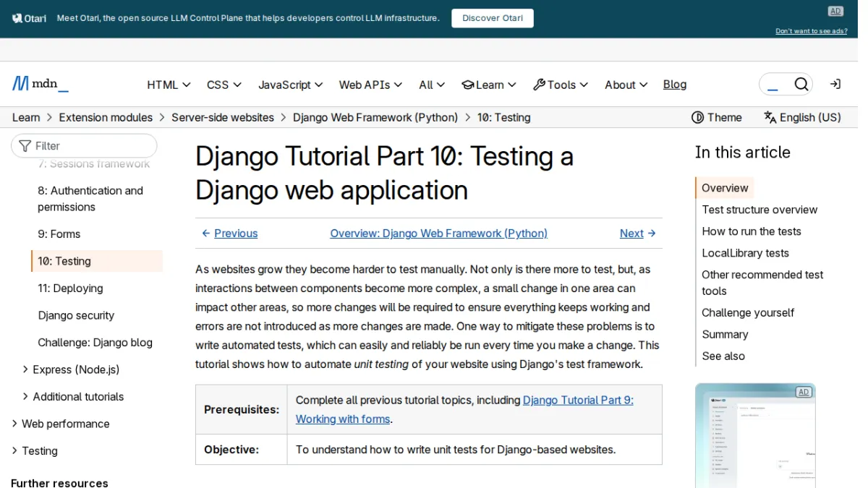This screenshot has width=868, height=488.
Task: Go to the Next tutorial page
Action: pos(638,234)
